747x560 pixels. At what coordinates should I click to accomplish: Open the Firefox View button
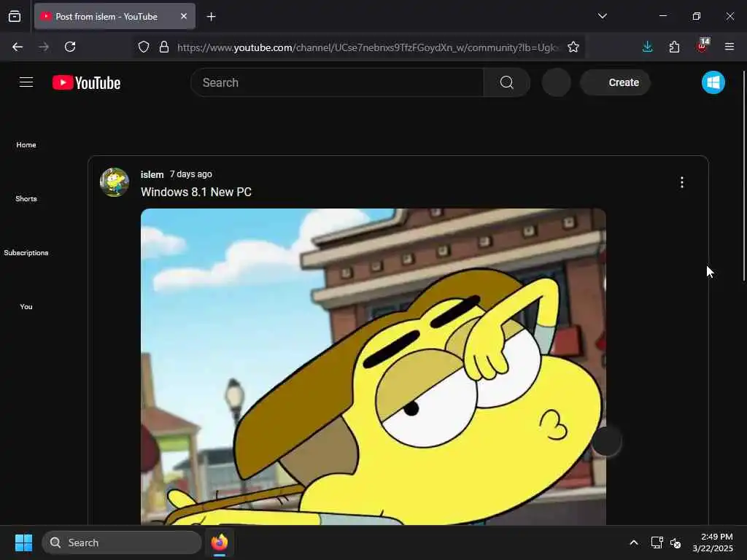(x=15, y=16)
